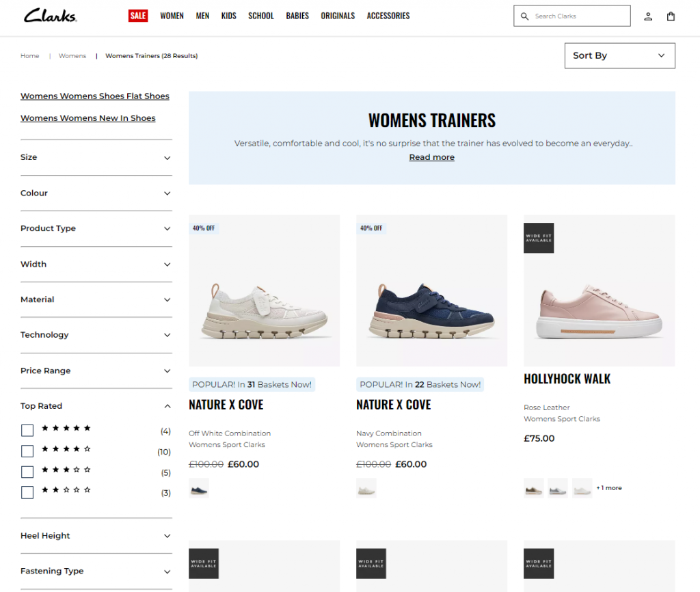Open the ORIGINALS menu

click(338, 16)
